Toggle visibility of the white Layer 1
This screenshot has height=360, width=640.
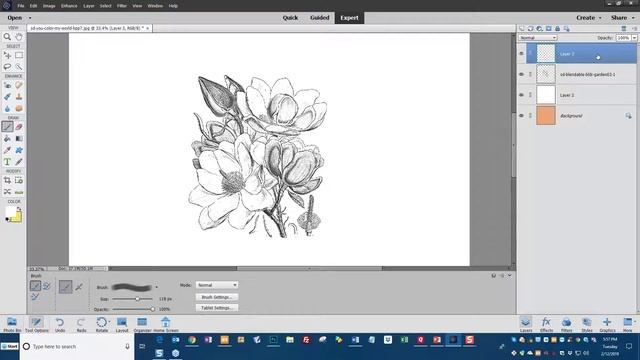tap(521, 95)
